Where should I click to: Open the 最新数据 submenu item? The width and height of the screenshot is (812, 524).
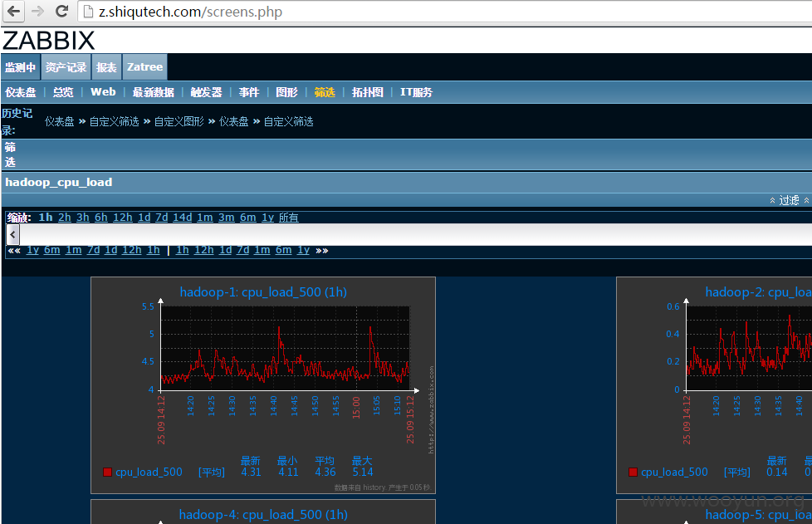(x=154, y=92)
